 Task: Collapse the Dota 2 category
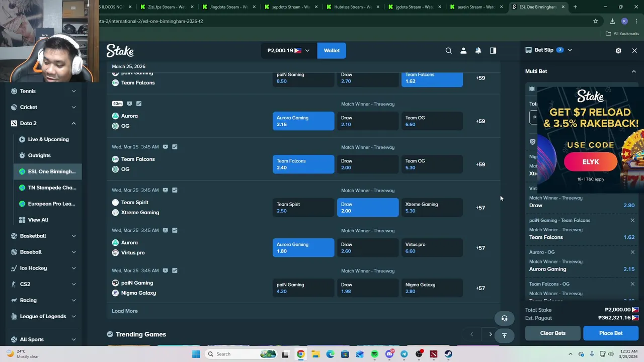coord(73,123)
